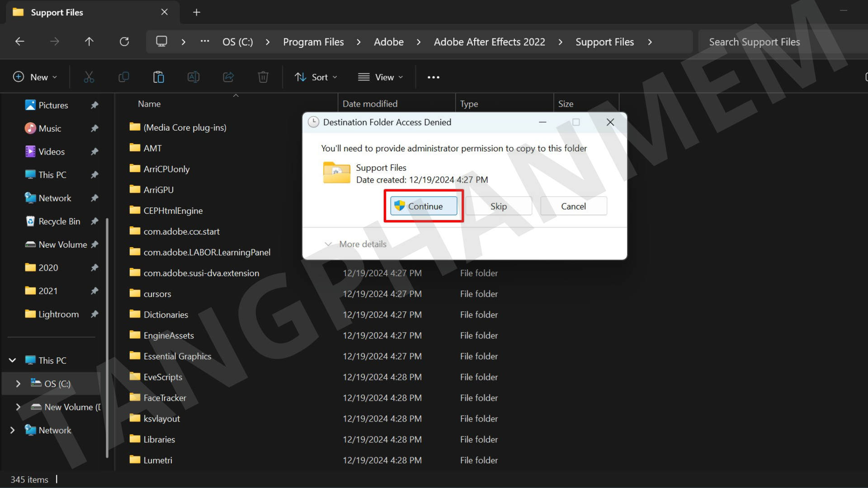Viewport: 868px width, 488px height.
Task: Refresh the current folder view
Action: (124, 42)
